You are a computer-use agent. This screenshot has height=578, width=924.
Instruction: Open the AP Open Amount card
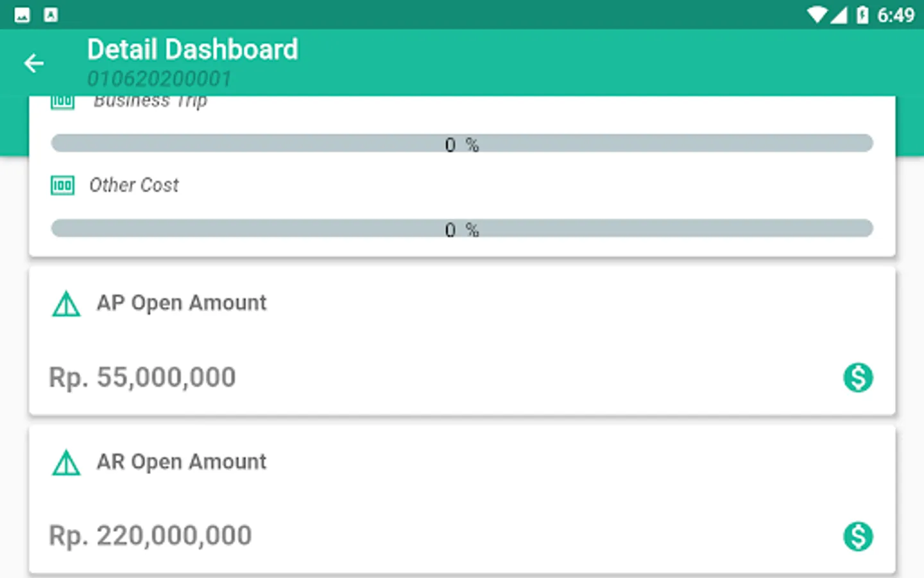pyautogui.click(x=462, y=340)
